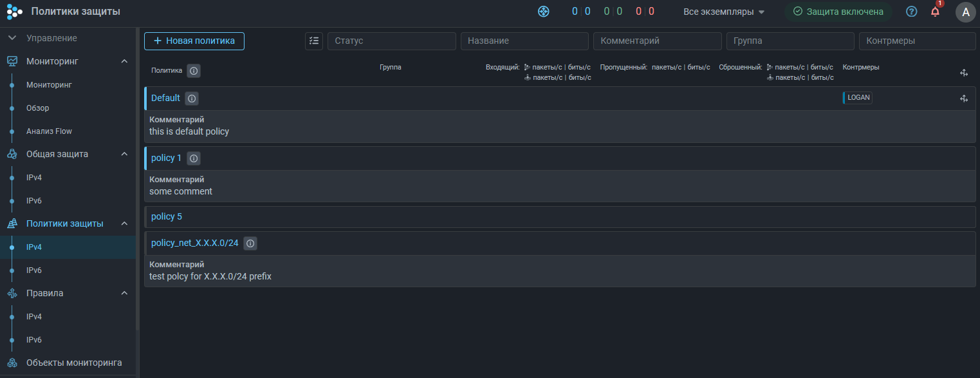This screenshot has width=980, height=378.
Task: Open the policy 5 link
Action: pyautogui.click(x=167, y=217)
